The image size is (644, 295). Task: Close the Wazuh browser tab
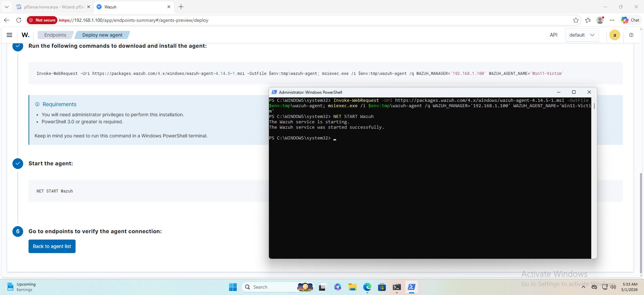point(169,7)
